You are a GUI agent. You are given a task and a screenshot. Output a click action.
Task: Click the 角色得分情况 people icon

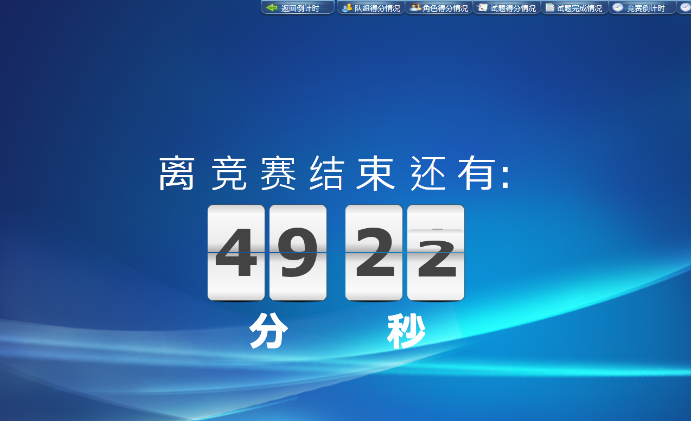point(415,8)
